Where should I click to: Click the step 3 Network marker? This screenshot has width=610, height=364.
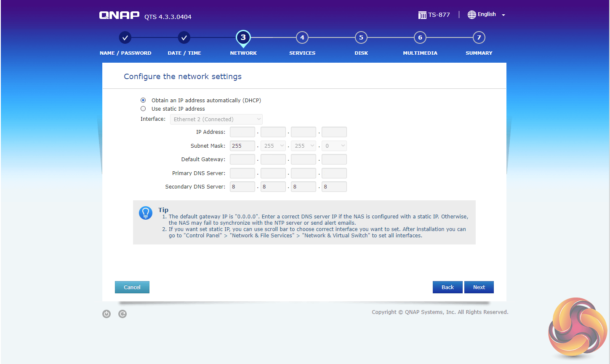tap(243, 38)
